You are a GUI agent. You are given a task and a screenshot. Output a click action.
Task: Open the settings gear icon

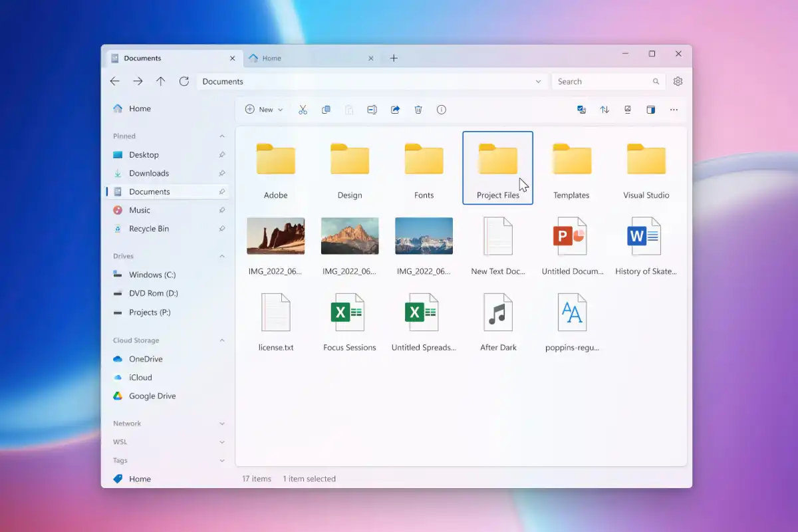[x=678, y=81]
